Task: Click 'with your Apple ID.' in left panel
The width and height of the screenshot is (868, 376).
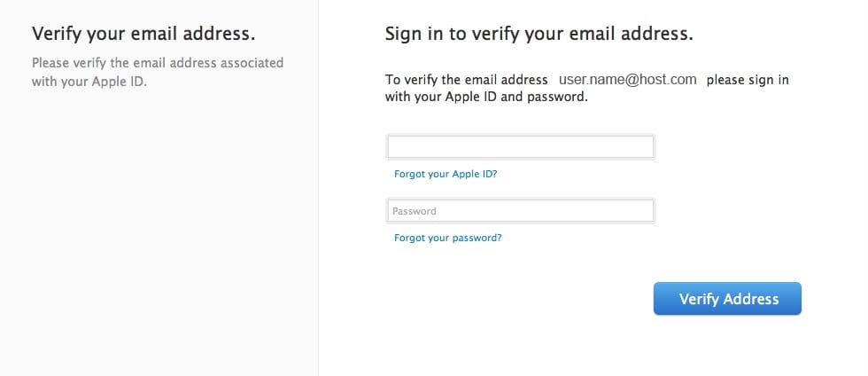Action: pyautogui.click(x=89, y=82)
